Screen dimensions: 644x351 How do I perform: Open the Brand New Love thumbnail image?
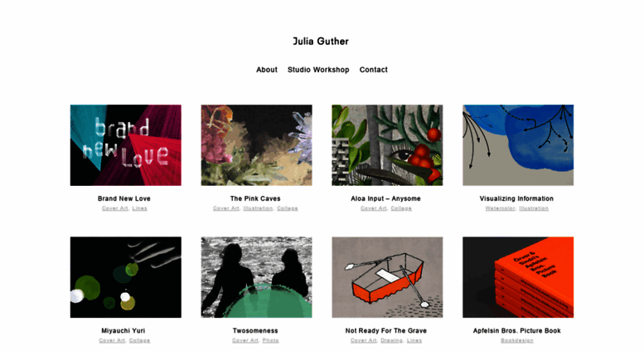(x=126, y=145)
